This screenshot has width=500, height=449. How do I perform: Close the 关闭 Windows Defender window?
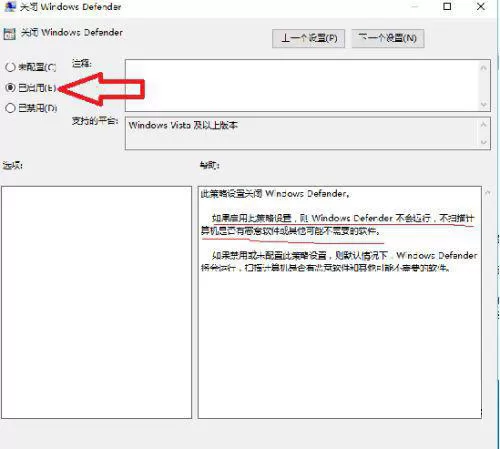click(x=481, y=6)
